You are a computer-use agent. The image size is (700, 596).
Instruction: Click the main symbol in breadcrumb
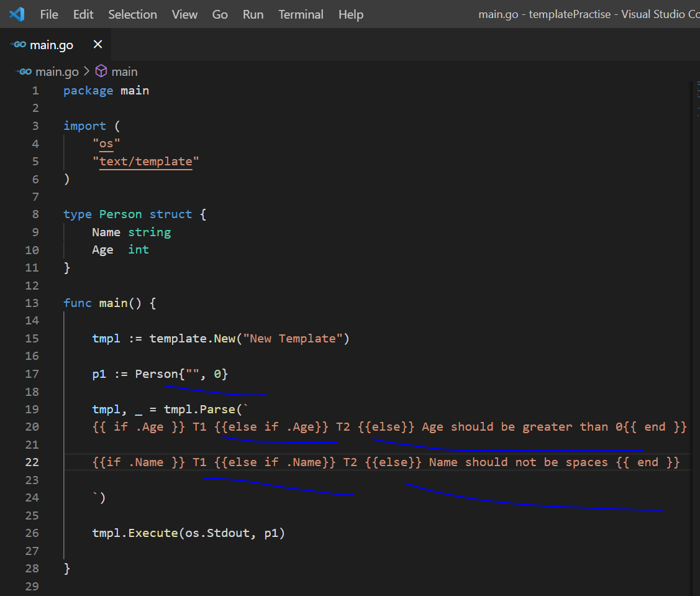125,71
